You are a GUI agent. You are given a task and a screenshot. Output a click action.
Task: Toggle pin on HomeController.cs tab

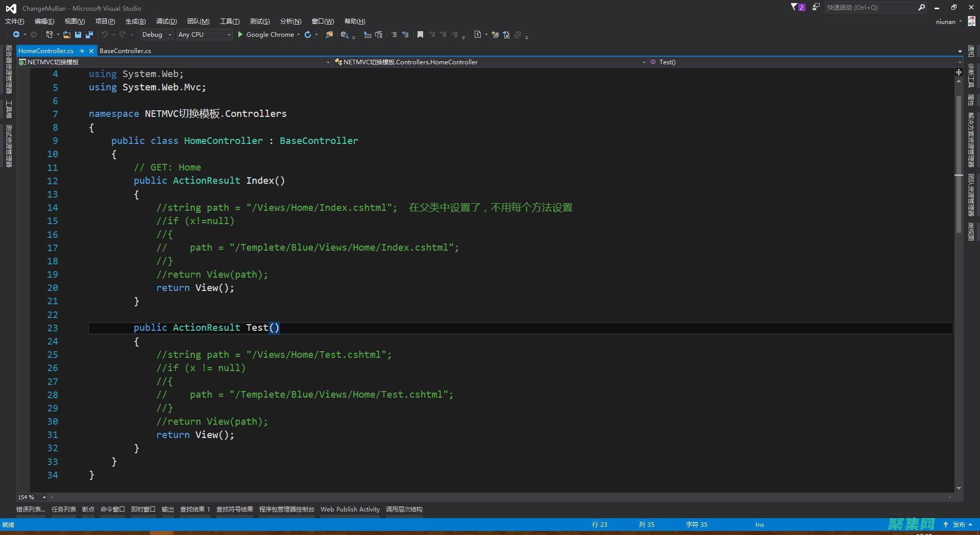82,51
